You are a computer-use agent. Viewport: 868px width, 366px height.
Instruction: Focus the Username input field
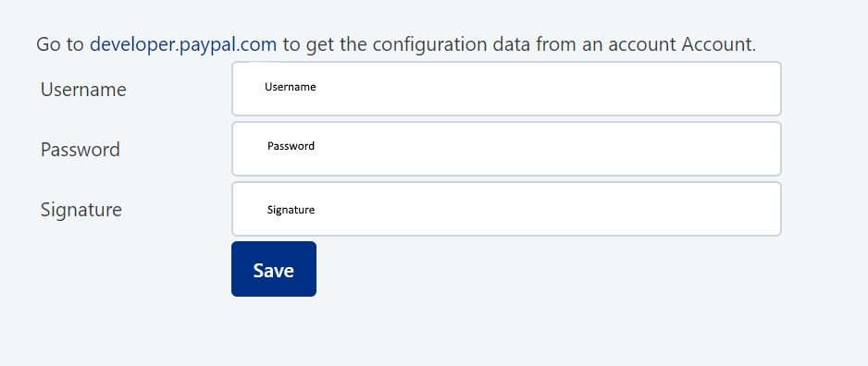pos(506,89)
